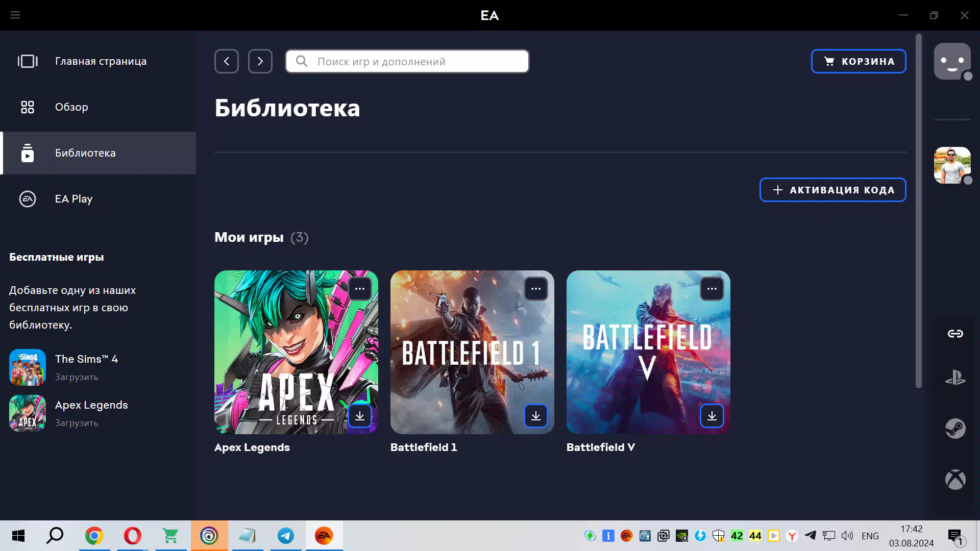Switch to Opera in the taskbar
This screenshot has height=551, width=980.
click(x=133, y=536)
